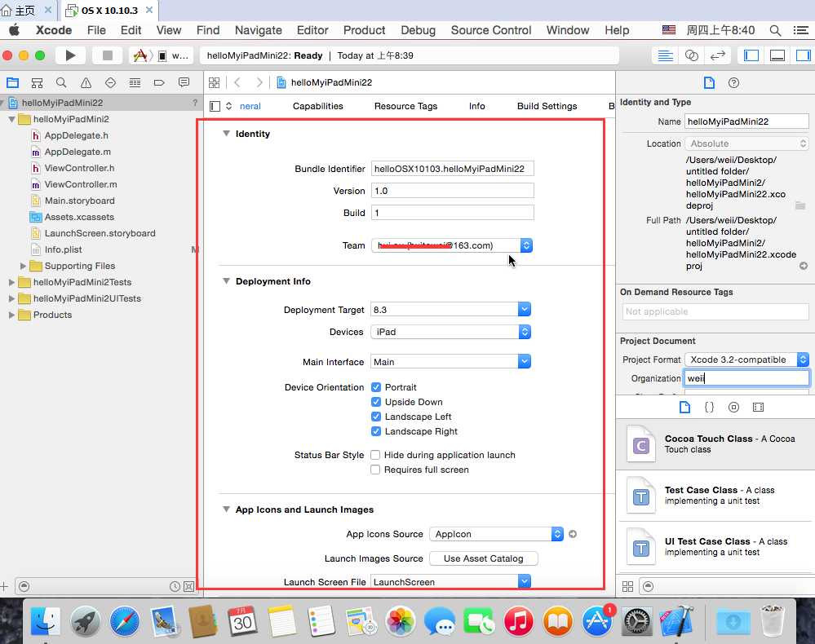
Task: Click the Version field
Action: point(452,191)
